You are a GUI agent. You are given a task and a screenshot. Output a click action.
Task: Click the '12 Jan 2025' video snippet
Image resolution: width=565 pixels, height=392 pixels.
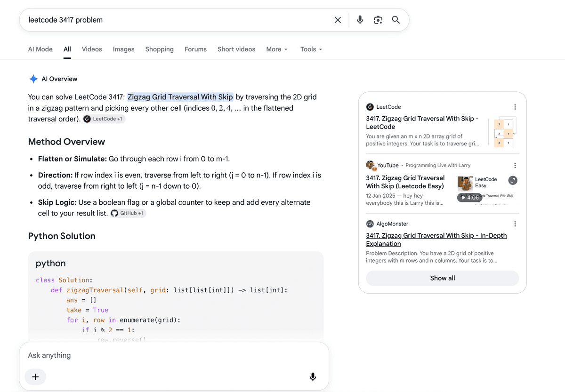coord(404,200)
